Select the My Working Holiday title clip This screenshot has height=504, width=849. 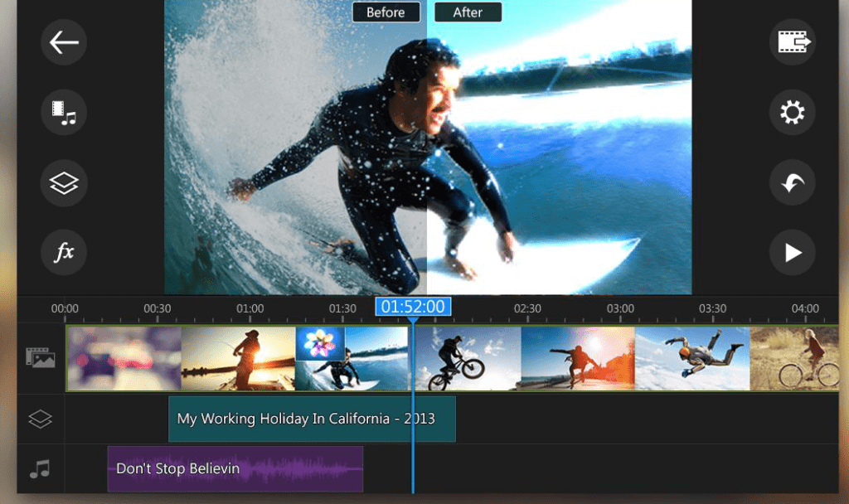311,419
